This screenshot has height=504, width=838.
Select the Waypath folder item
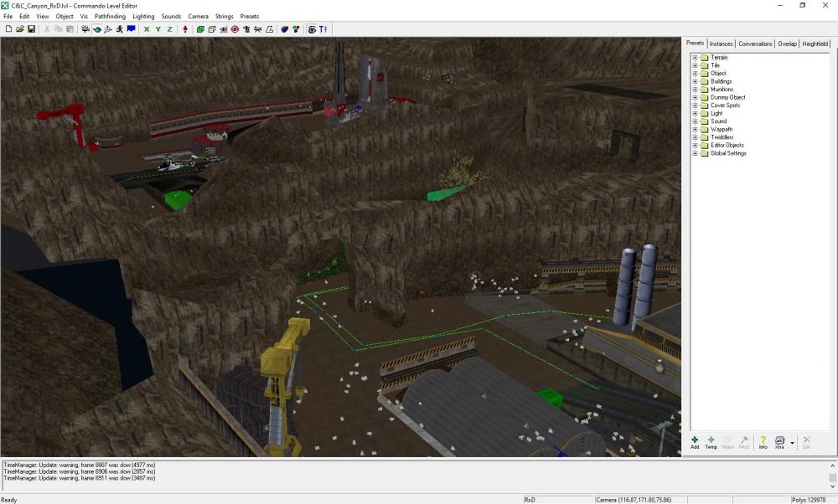point(721,130)
